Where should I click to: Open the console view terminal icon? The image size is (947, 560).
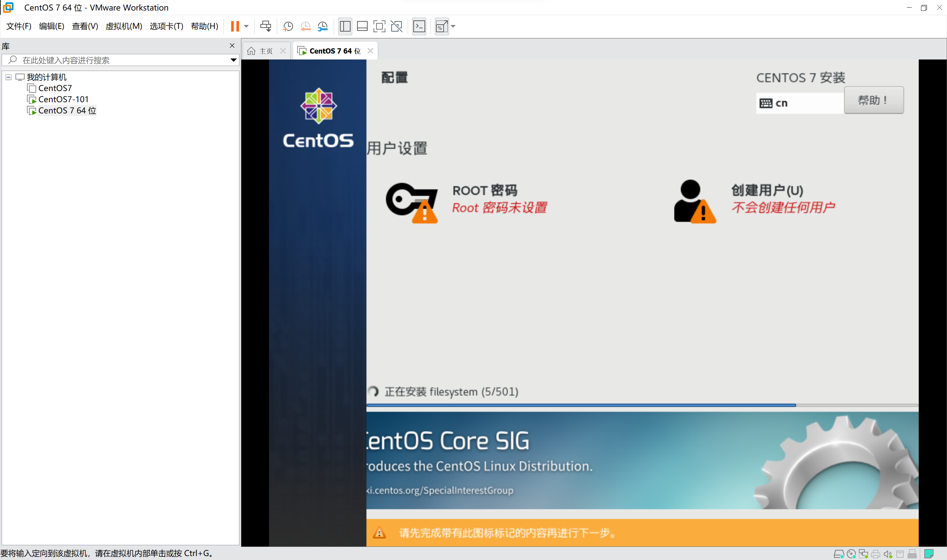419,26
